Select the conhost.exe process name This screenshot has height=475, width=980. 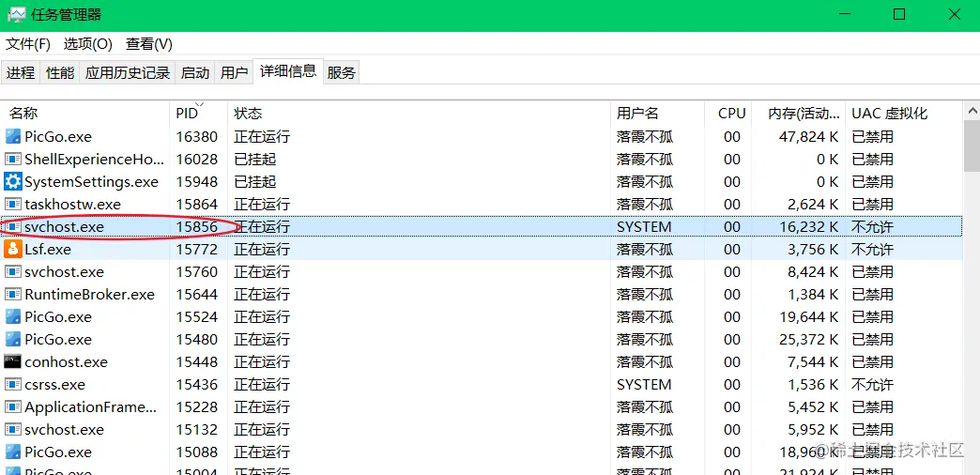(67, 361)
